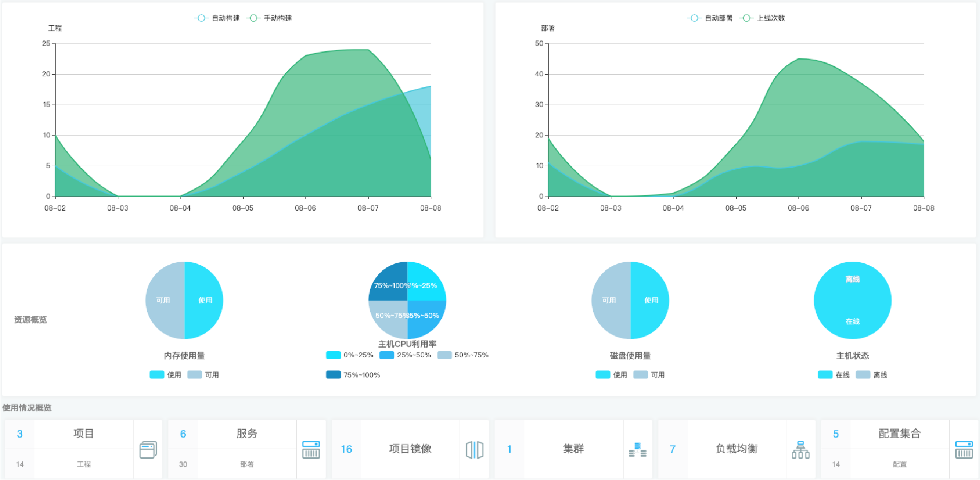Click the 配置集合 card title
The height and width of the screenshot is (480, 980).
pyautogui.click(x=900, y=434)
